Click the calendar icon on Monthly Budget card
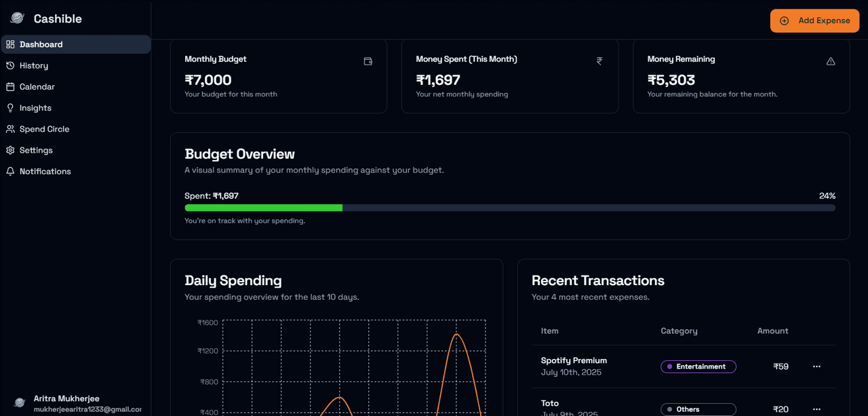This screenshot has width=868, height=416. [368, 61]
